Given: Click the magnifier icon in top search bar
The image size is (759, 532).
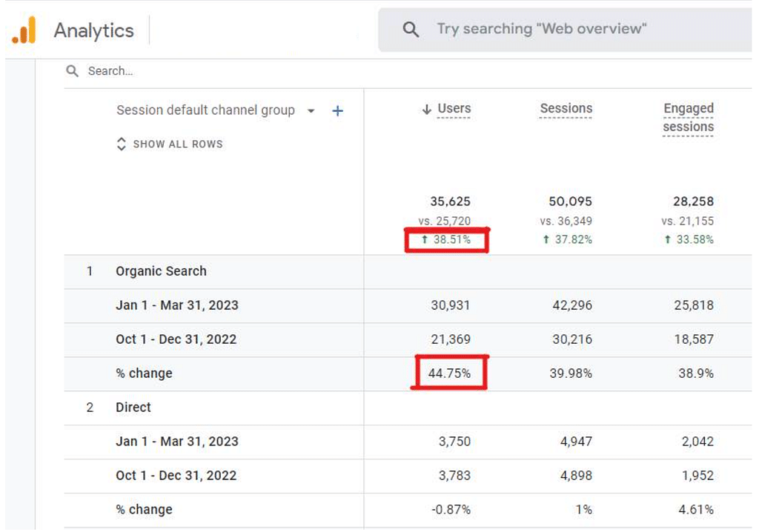Looking at the screenshot, I should [410, 30].
